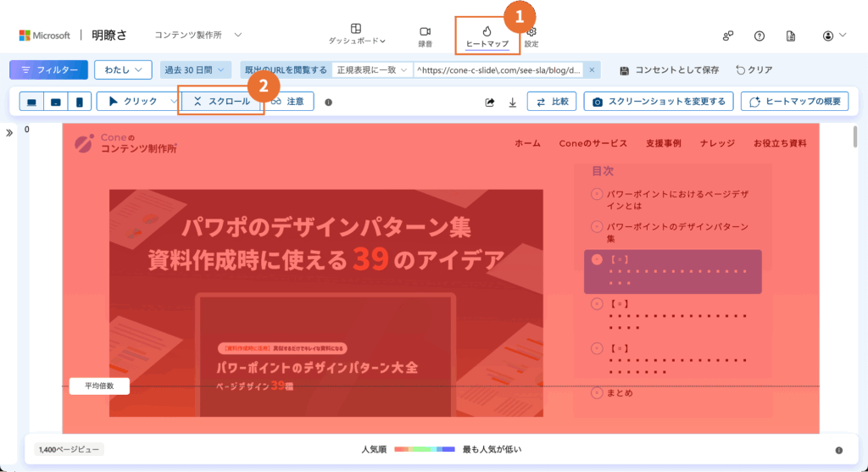
Task: Click the heatmap info icon
Action: click(328, 103)
